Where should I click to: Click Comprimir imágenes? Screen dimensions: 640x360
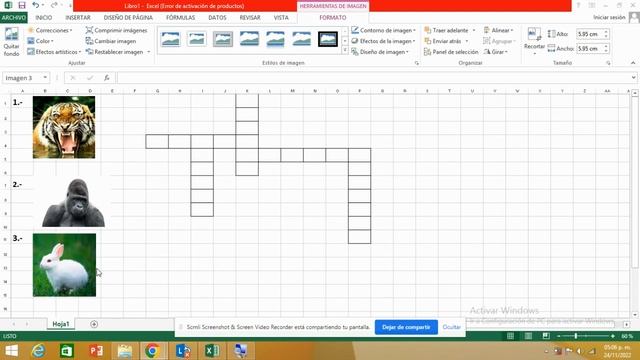116,30
